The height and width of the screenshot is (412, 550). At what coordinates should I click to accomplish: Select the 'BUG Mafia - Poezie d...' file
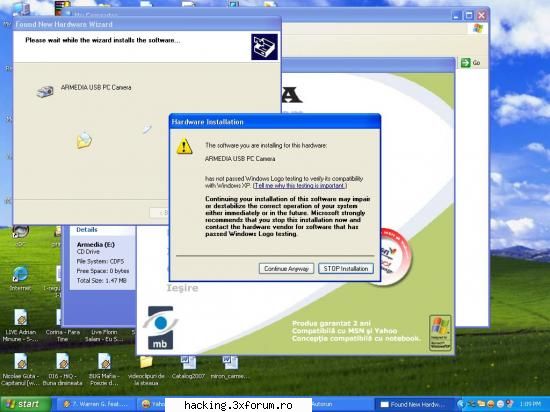coord(104,369)
